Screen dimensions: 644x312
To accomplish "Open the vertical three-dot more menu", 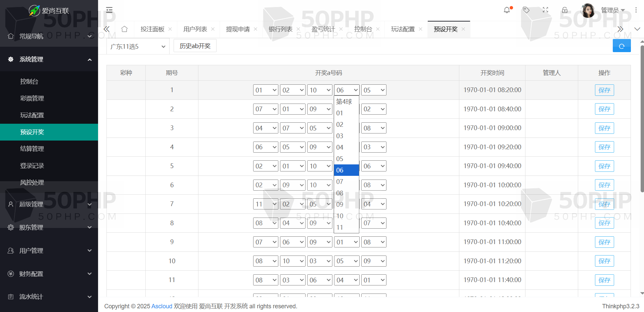I will coord(636,10).
